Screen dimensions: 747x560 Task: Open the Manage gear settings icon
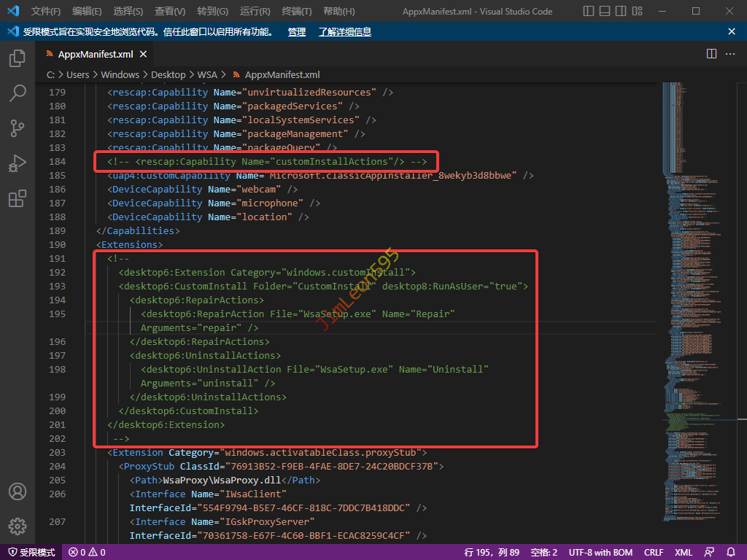click(18, 526)
